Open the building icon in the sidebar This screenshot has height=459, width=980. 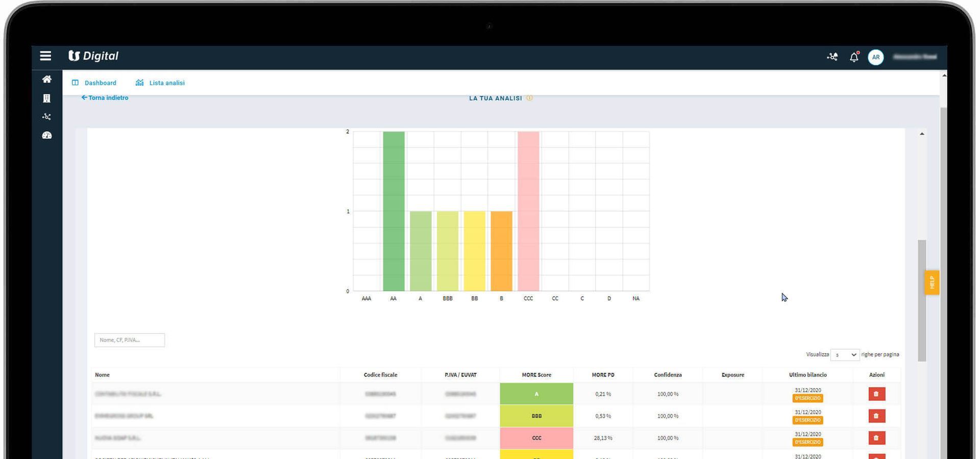pos(47,98)
